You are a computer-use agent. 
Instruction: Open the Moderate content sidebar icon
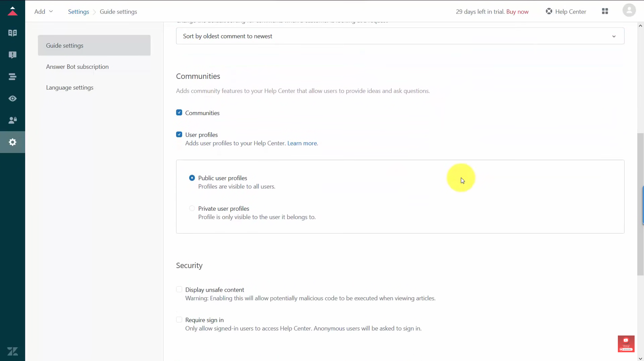click(12, 55)
